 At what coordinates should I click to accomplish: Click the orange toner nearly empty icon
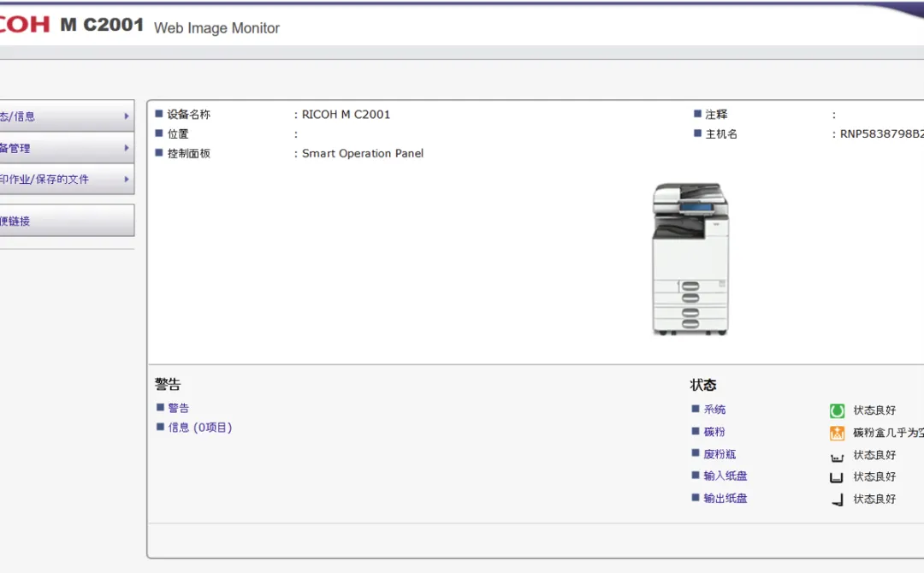[837, 433]
